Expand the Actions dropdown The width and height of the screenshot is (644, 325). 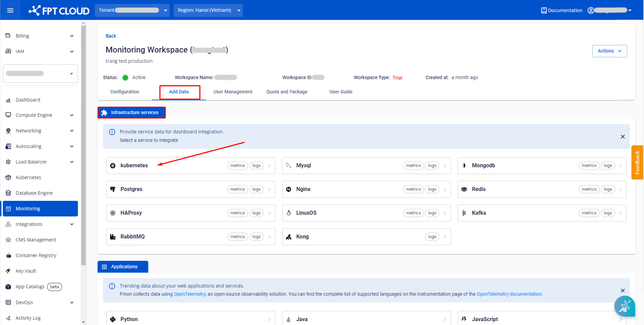click(x=609, y=51)
